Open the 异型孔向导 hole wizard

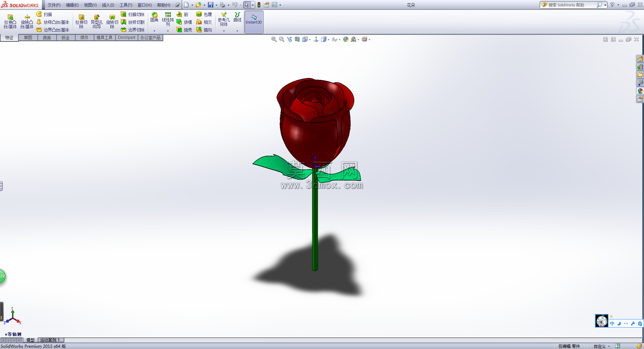tap(97, 21)
